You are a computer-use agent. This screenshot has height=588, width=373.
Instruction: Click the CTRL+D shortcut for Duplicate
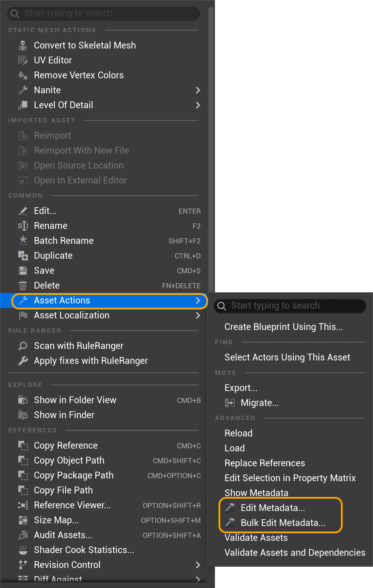pyautogui.click(x=188, y=256)
